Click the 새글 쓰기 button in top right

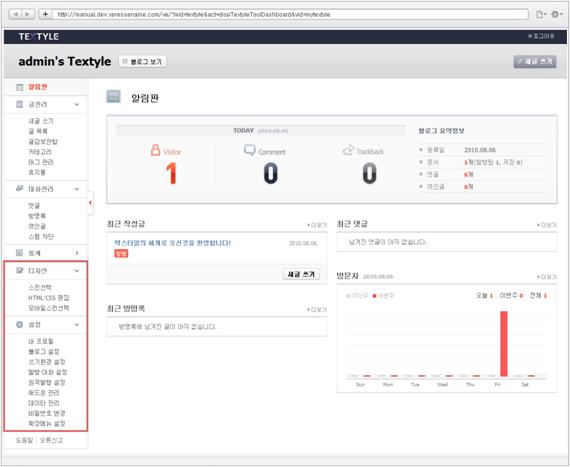pyautogui.click(x=535, y=61)
